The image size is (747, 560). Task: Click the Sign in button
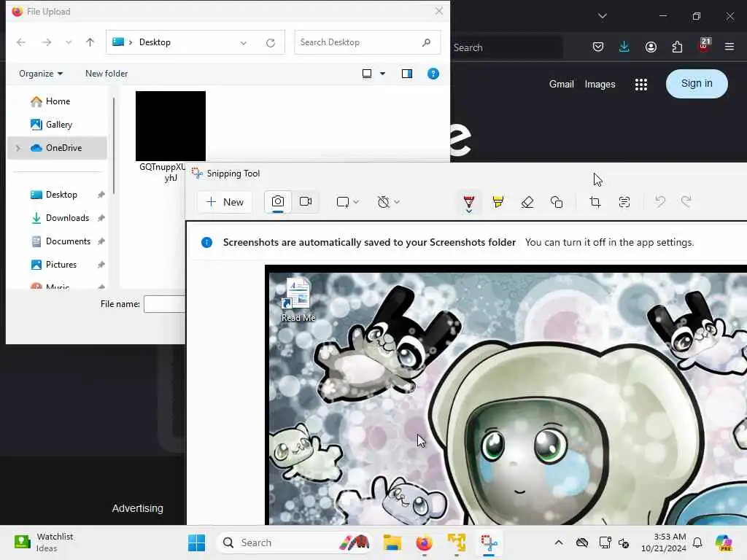tap(697, 84)
